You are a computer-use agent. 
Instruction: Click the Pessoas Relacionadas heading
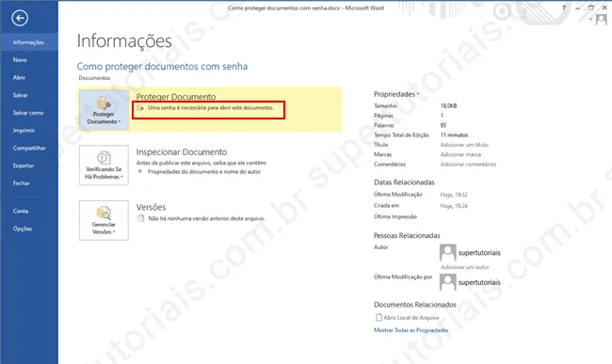point(407,235)
